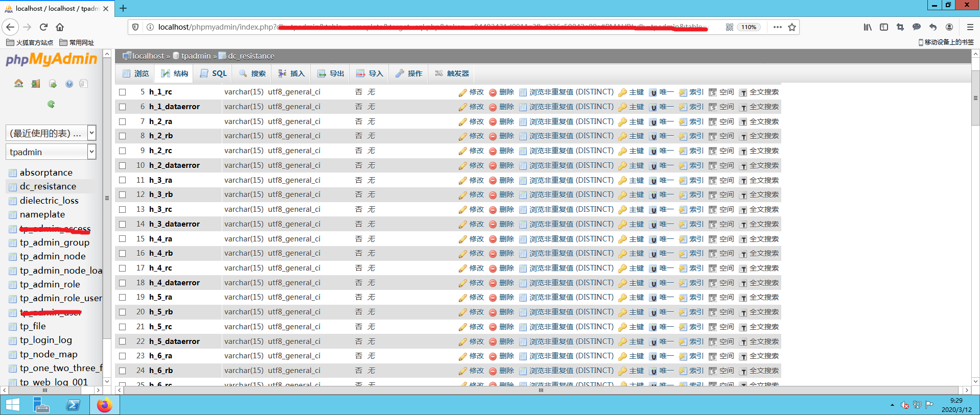
Task: Click the spatial icon for h_2_dataerror
Action: click(x=713, y=166)
